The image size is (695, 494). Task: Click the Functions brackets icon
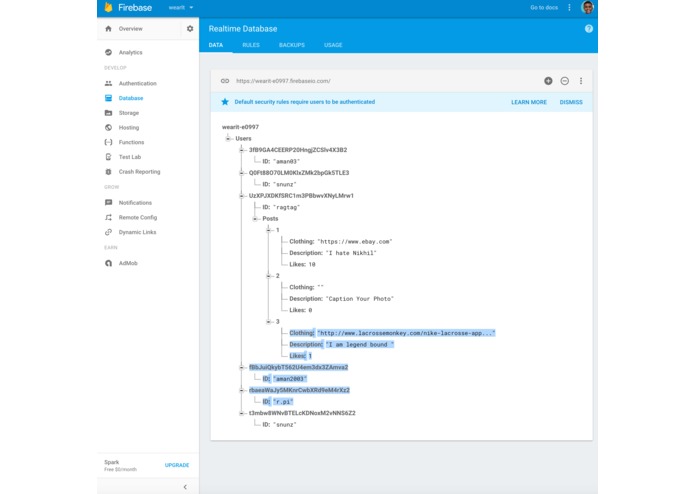pyautogui.click(x=108, y=142)
